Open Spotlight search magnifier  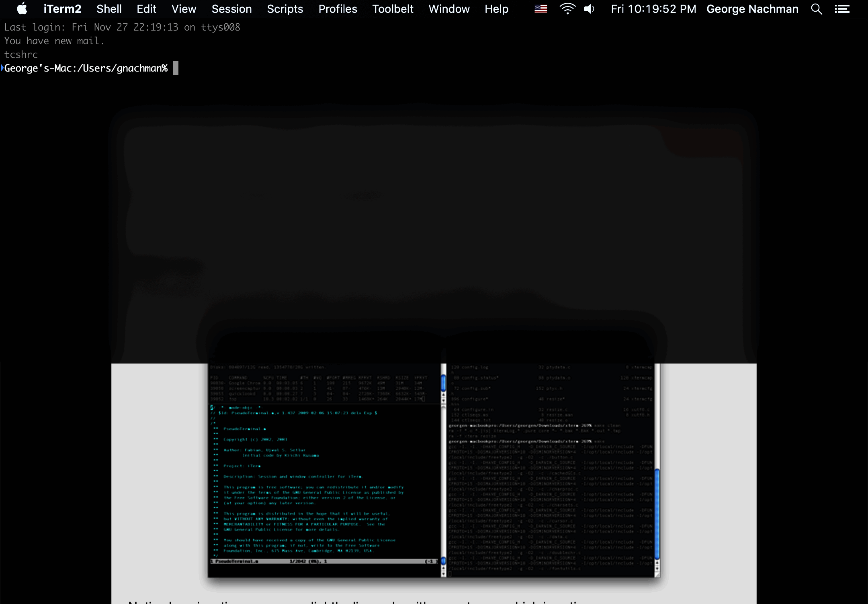(x=816, y=9)
